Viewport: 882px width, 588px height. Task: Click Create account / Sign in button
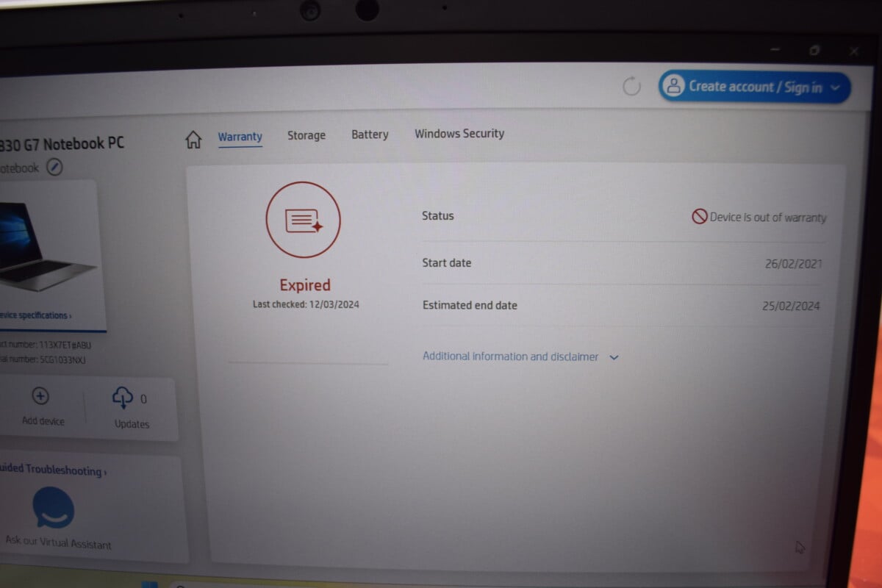tap(754, 87)
